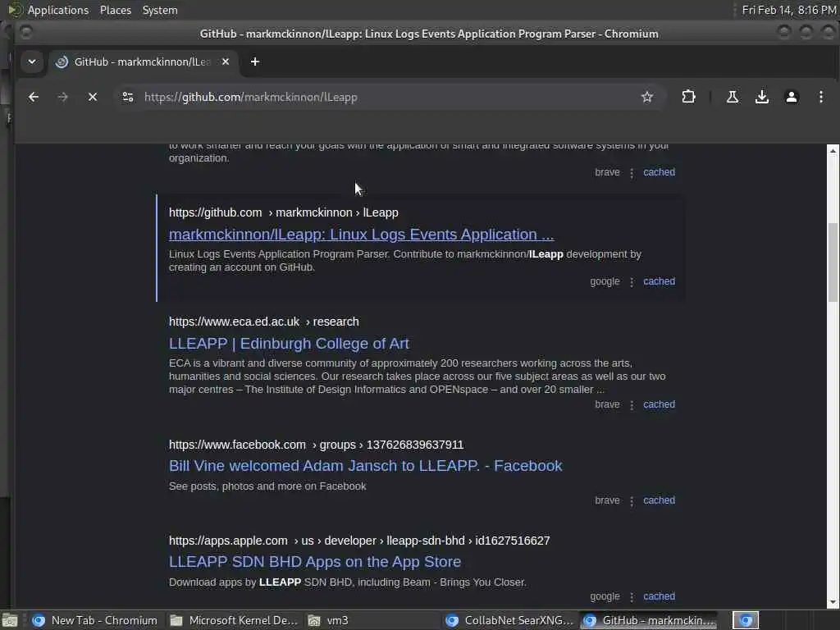Click the apps.apple.com developer URL text

[x=359, y=541]
